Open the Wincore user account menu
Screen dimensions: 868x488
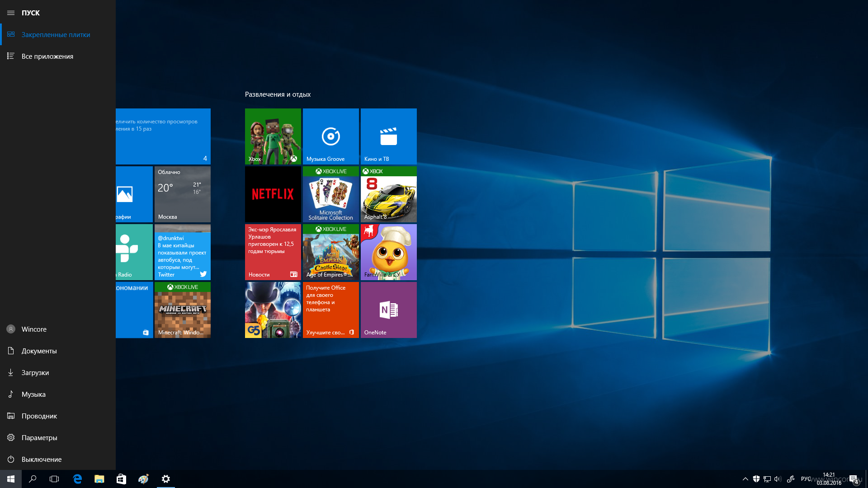pyautogui.click(x=58, y=329)
